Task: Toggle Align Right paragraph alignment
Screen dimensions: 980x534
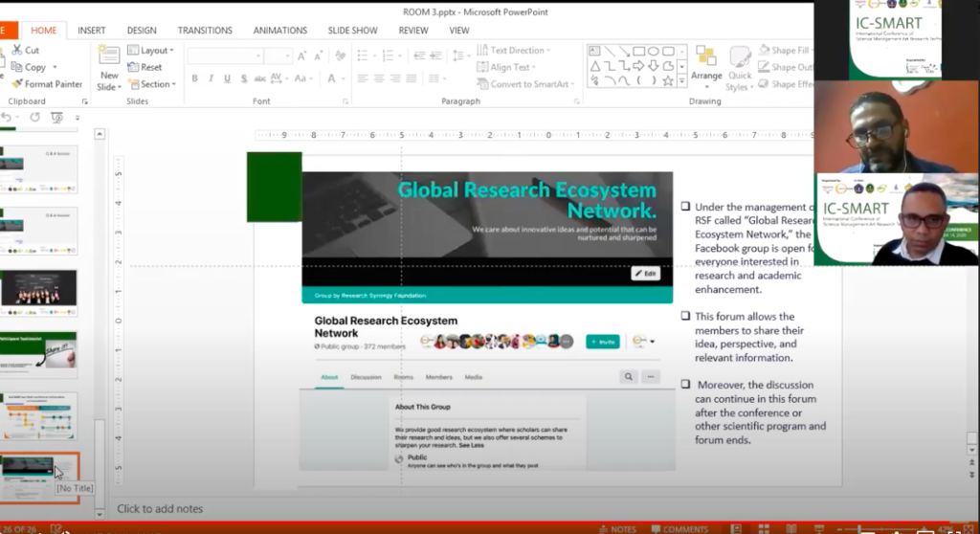Action: point(395,78)
